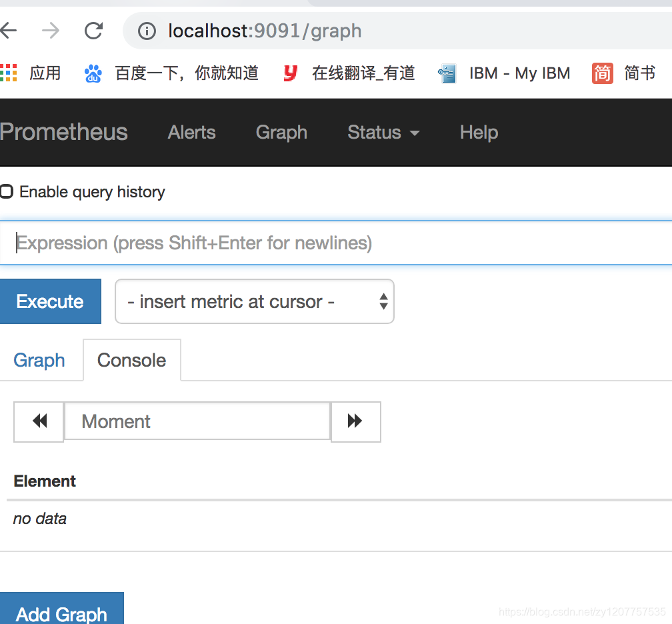Open the Youdao translate bookmark icon
The image size is (672, 624).
pos(291,73)
